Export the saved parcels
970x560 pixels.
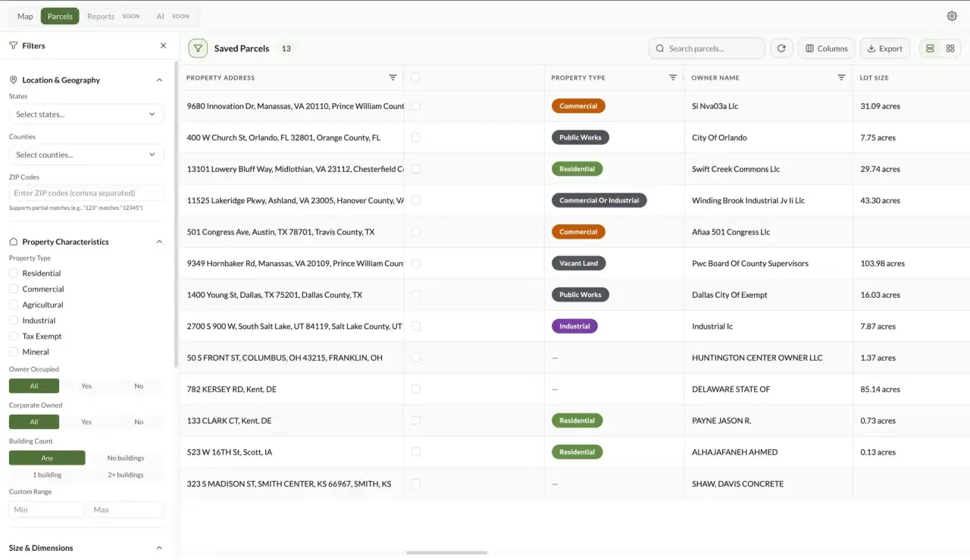click(x=885, y=48)
